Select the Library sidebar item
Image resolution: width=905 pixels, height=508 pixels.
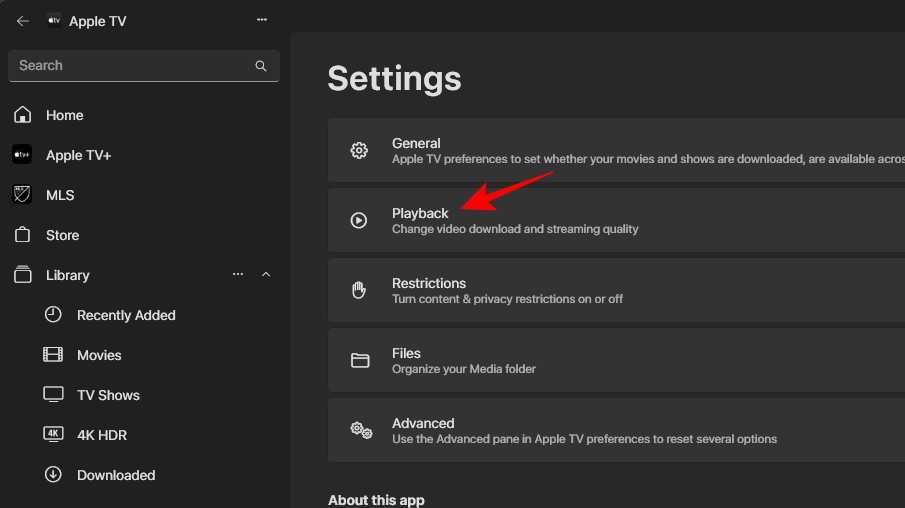pos(68,275)
